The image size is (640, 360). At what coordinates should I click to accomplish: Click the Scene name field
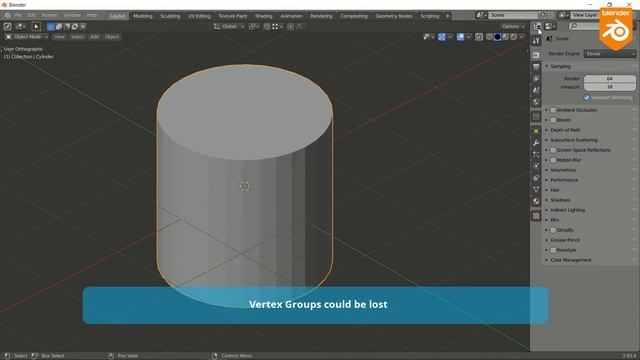(x=513, y=15)
